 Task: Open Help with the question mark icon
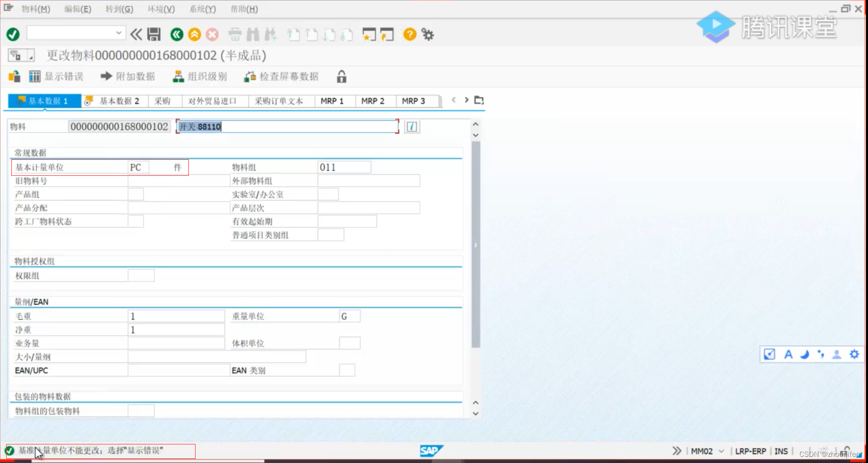coord(410,35)
